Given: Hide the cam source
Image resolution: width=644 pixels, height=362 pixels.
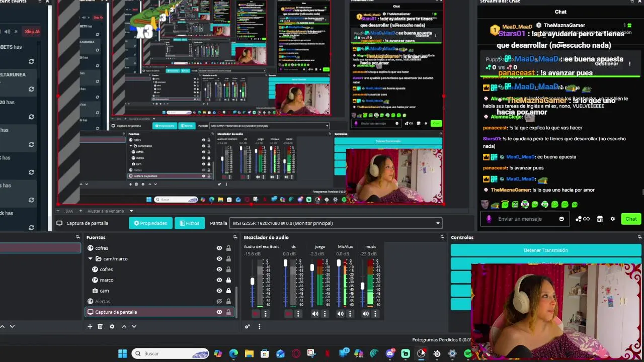Looking at the screenshot, I should (219, 291).
